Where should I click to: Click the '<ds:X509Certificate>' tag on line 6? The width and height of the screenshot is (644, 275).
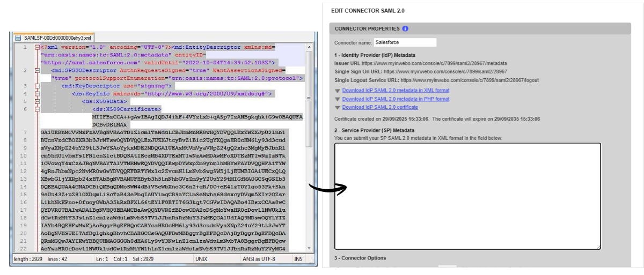pos(127,109)
